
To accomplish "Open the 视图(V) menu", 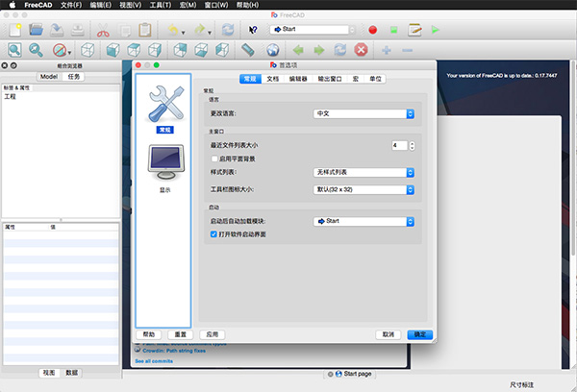I will click(130, 5).
